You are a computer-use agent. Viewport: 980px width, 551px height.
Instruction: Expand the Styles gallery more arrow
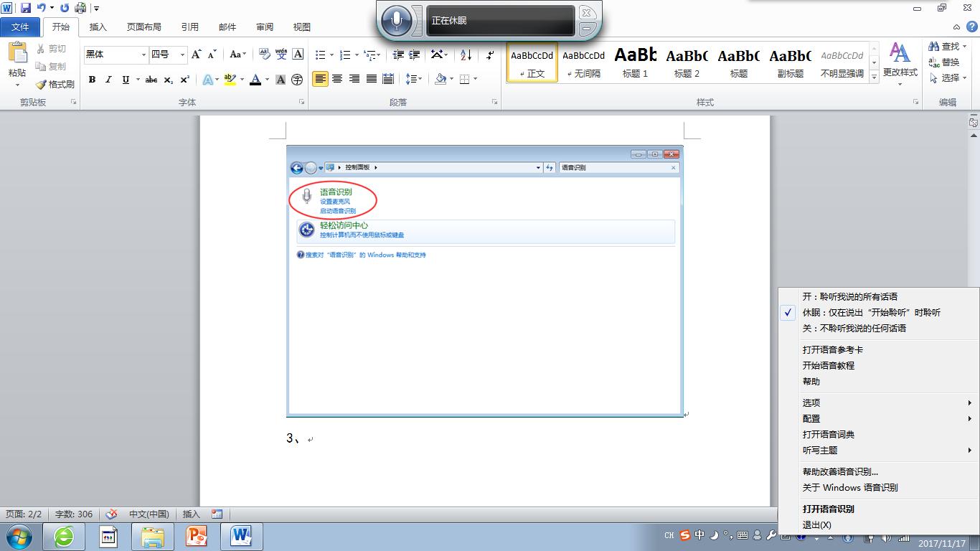[874, 77]
